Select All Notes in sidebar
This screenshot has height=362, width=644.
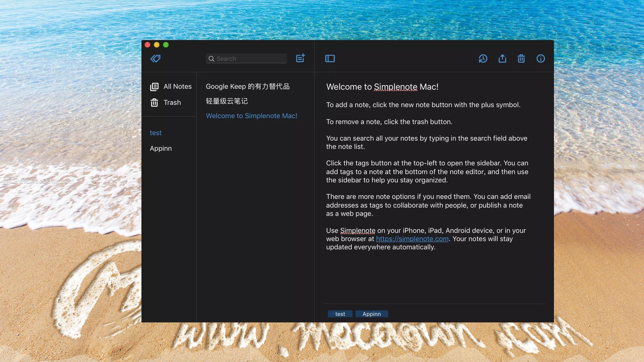coord(171,87)
